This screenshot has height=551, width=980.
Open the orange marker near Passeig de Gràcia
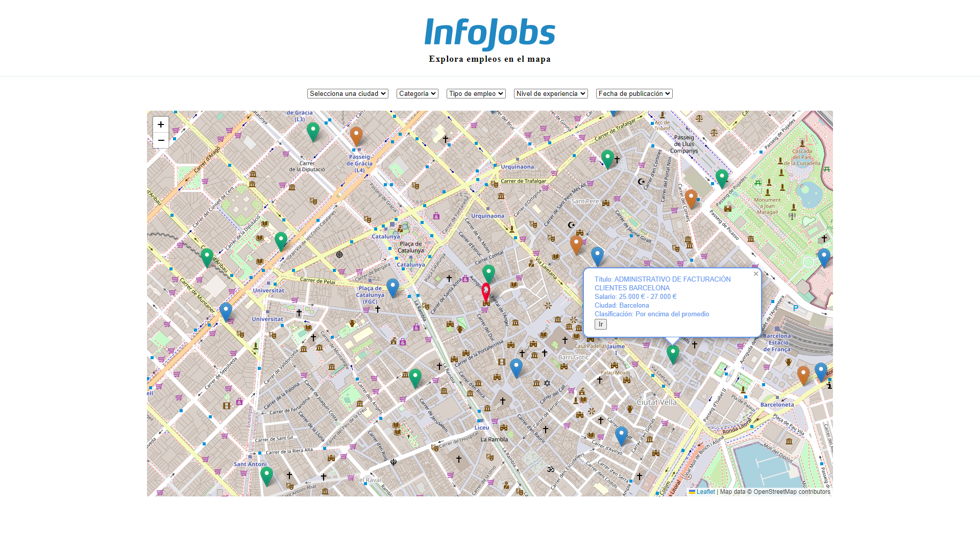(x=356, y=134)
